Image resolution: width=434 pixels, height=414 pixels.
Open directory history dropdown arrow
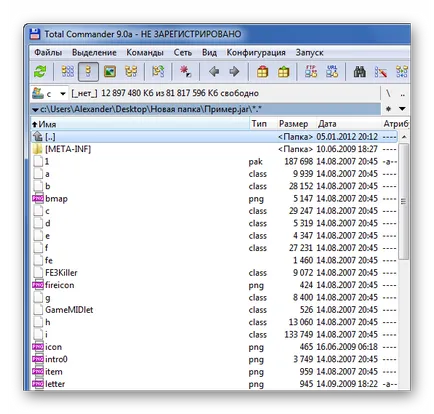point(402,109)
